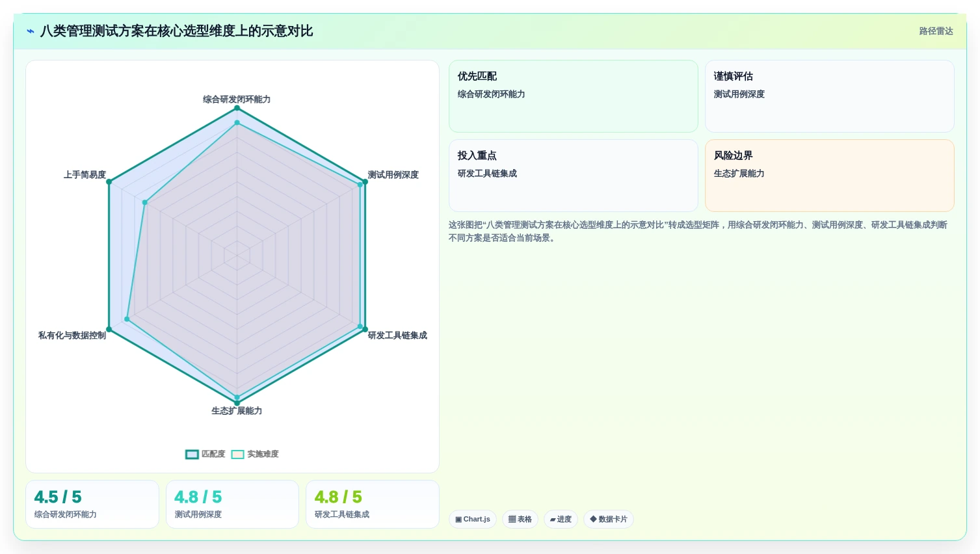
Task: Click the 上手简易度 radar axis label
Action: pyautogui.click(x=85, y=175)
